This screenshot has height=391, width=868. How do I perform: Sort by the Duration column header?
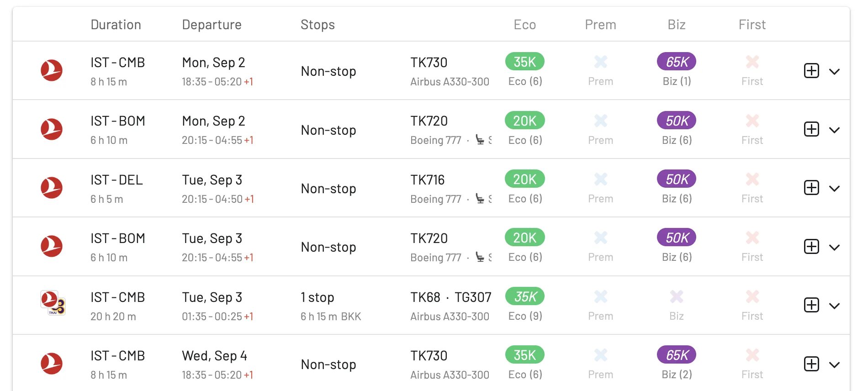click(116, 25)
